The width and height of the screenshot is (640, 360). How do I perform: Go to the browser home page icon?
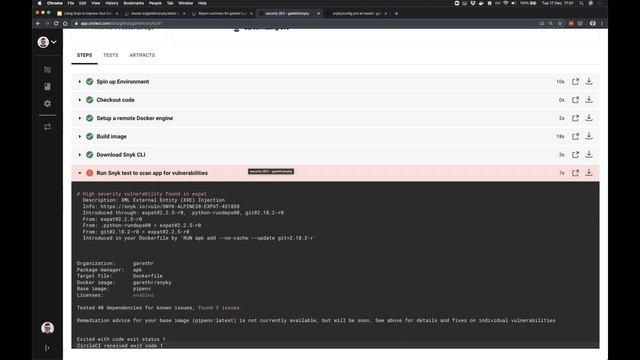coord(65,23)
